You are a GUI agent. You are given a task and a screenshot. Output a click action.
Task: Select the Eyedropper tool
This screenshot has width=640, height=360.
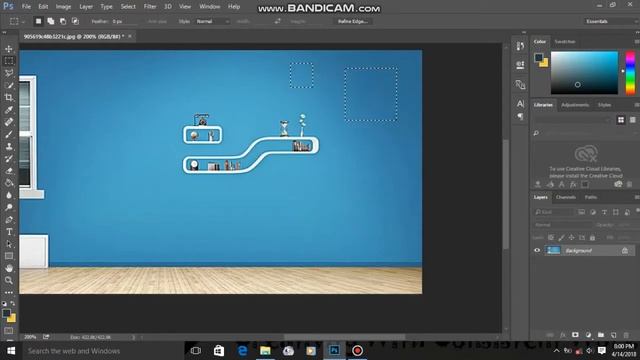(9, 110)
